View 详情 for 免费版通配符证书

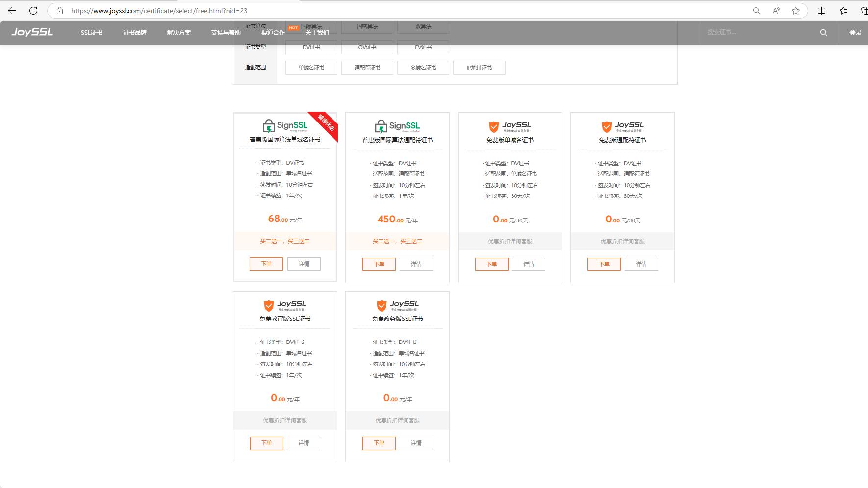click(x=641, y=264)
